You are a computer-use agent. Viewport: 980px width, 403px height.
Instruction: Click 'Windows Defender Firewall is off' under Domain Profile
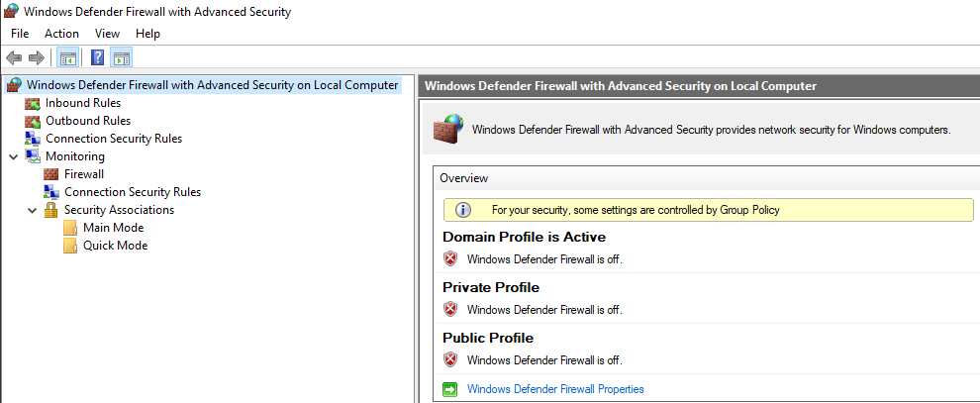(x=545, y=259)
